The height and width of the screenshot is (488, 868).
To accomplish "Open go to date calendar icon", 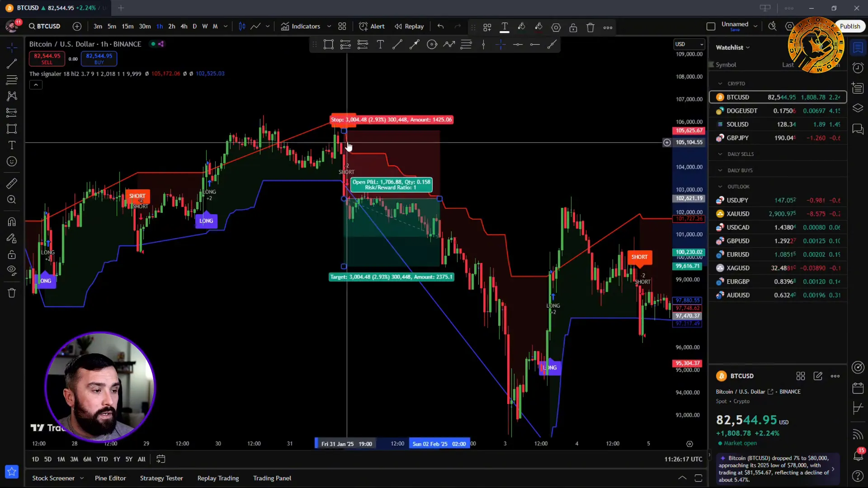I will pos(160,459).
